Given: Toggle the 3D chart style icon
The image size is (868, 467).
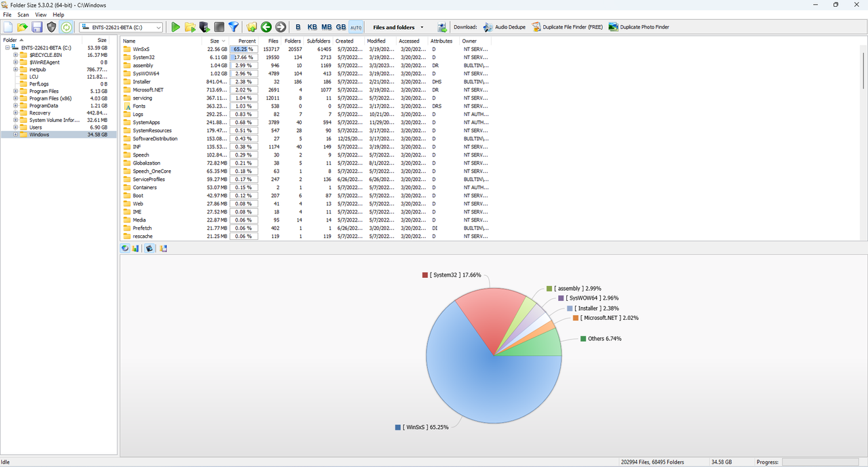Looking at the screenshot, I should tap(149, 248).
